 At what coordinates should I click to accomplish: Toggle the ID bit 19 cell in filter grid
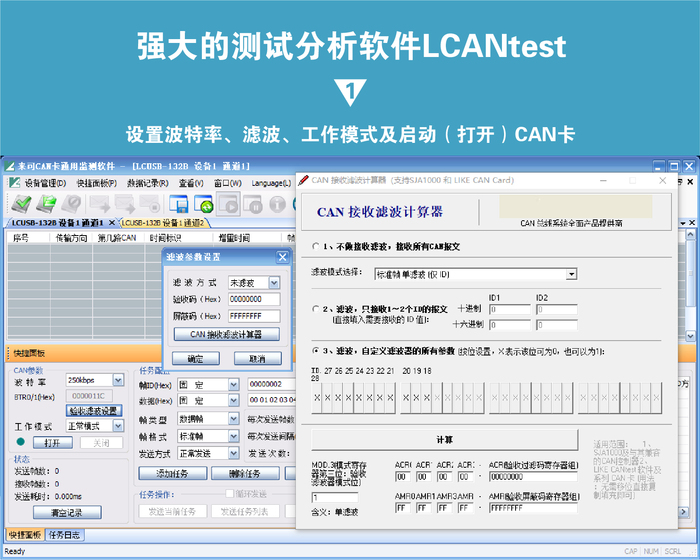click(x=416, y=397)
